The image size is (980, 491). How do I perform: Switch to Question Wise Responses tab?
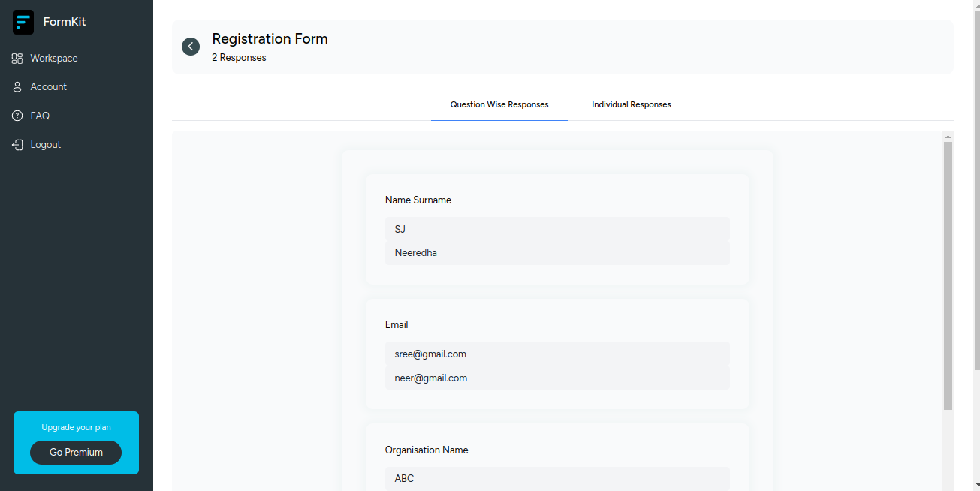(499, 104)
